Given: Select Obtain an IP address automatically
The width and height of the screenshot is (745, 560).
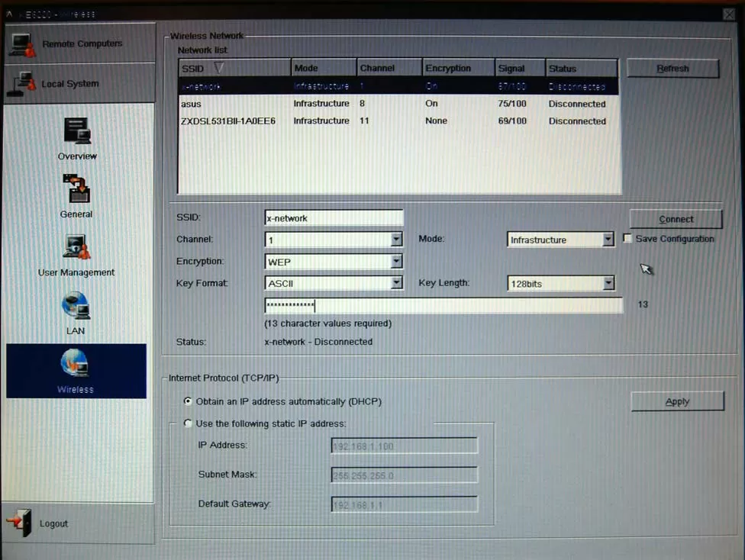Looking at the screenshot, I should click(188, 401).
